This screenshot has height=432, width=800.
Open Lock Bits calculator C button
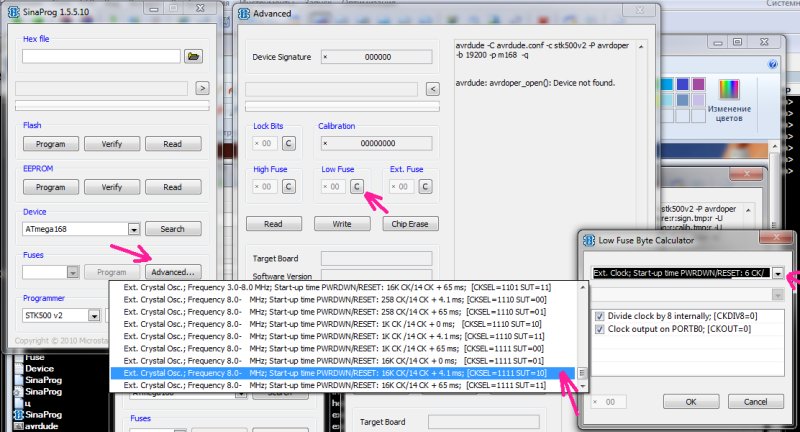[288, 143]
